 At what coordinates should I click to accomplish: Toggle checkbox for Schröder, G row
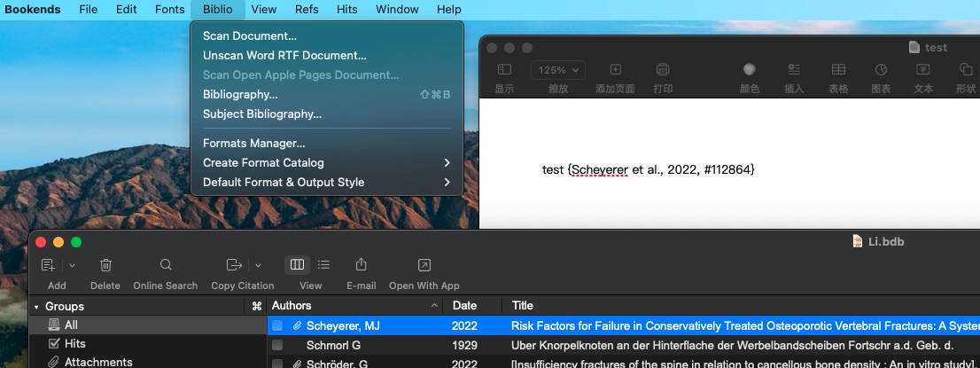(277, 364)
